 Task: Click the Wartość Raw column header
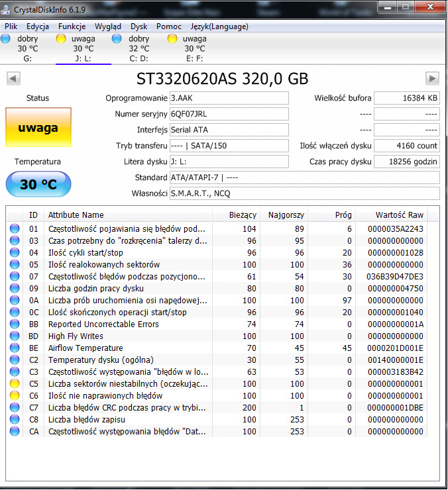click(392, 215)
